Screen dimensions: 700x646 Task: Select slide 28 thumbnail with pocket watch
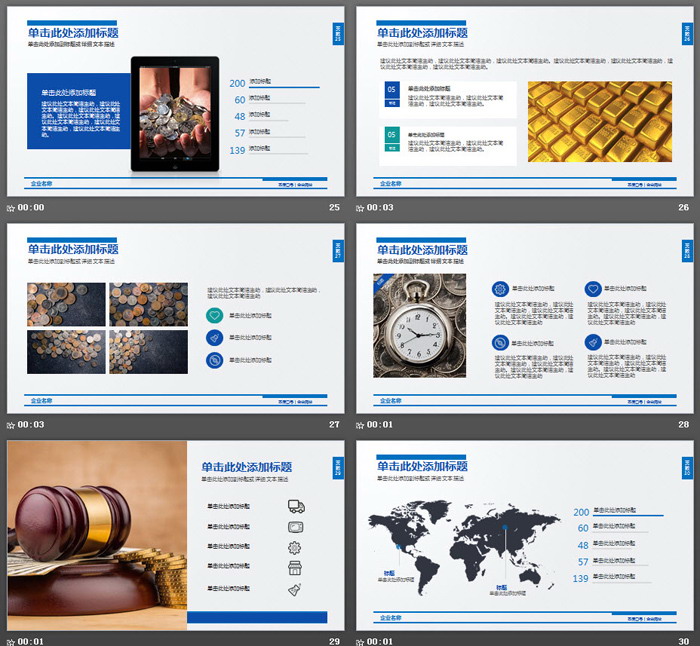524,318
